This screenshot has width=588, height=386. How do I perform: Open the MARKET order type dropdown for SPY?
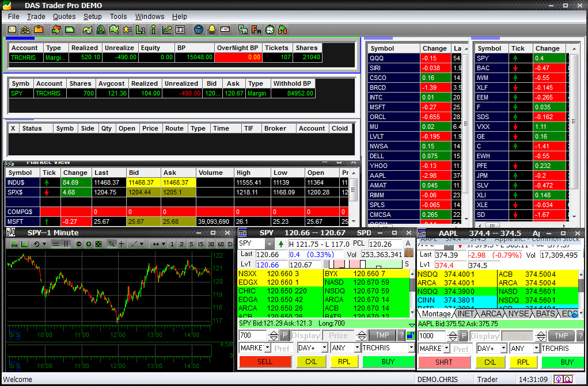click(267, 348)
